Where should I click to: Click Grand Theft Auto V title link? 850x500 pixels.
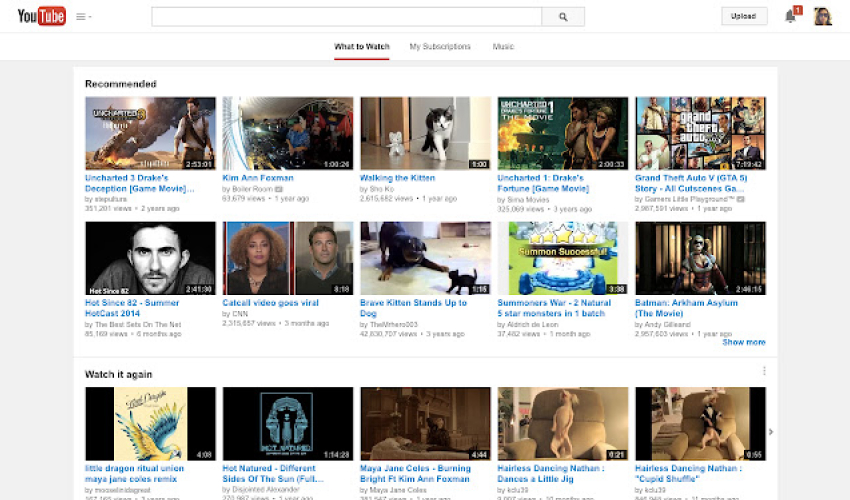[x=691, y=183]
